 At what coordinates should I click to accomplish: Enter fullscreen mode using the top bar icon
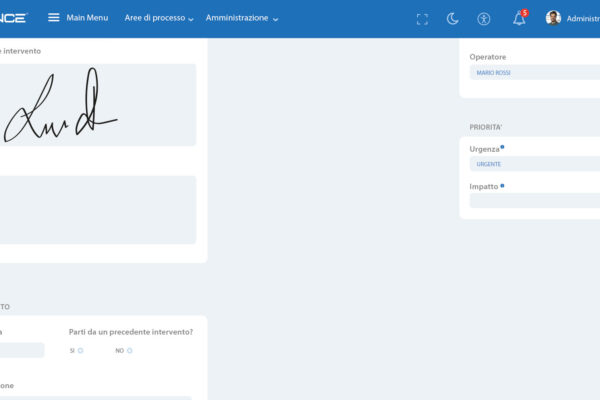point(422,19)
